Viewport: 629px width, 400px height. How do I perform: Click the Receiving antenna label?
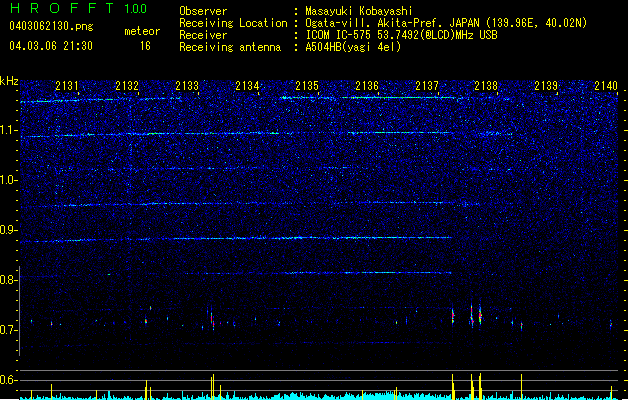pyautogui.click(x=230, y=47)
